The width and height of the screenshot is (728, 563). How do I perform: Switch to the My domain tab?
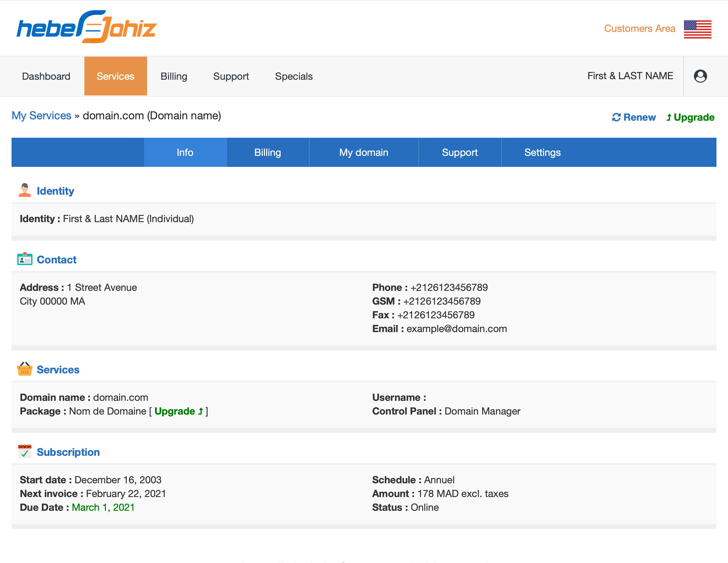point(364,152)
